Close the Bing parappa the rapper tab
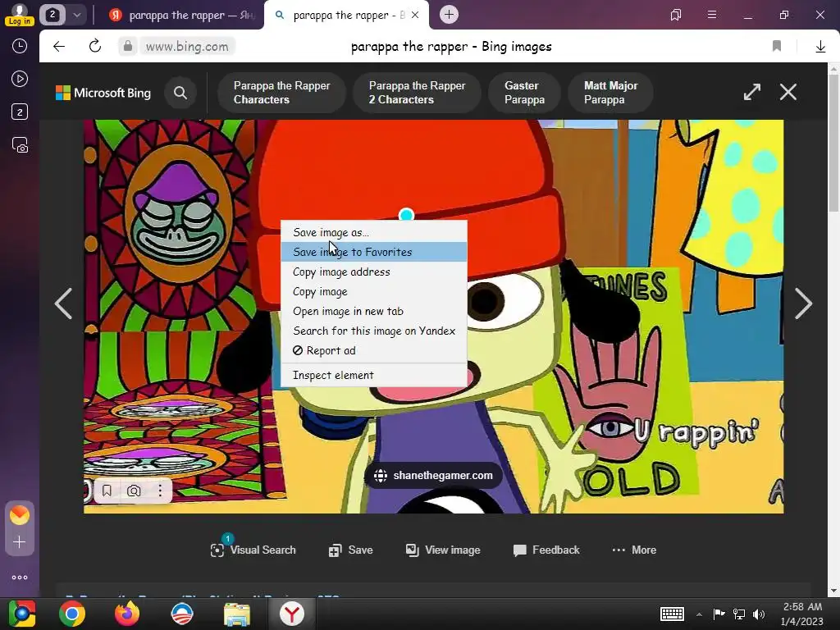This screenshot has width=840, height=630. coord(415,15)
